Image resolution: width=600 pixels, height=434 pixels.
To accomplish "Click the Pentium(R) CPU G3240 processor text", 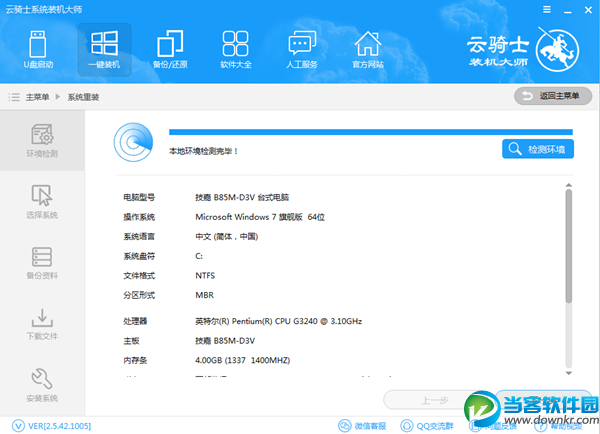I will pyautogui.click(x=279, y=321).
